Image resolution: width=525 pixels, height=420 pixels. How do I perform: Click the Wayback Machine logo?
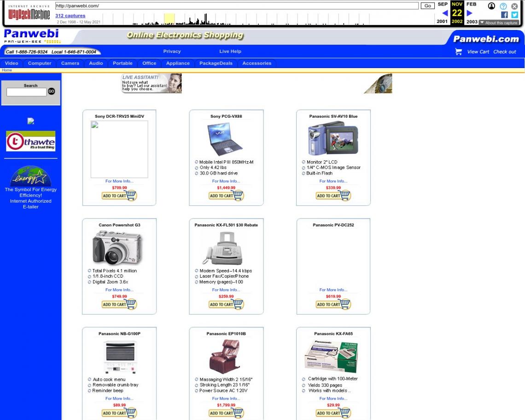point(29,12)
